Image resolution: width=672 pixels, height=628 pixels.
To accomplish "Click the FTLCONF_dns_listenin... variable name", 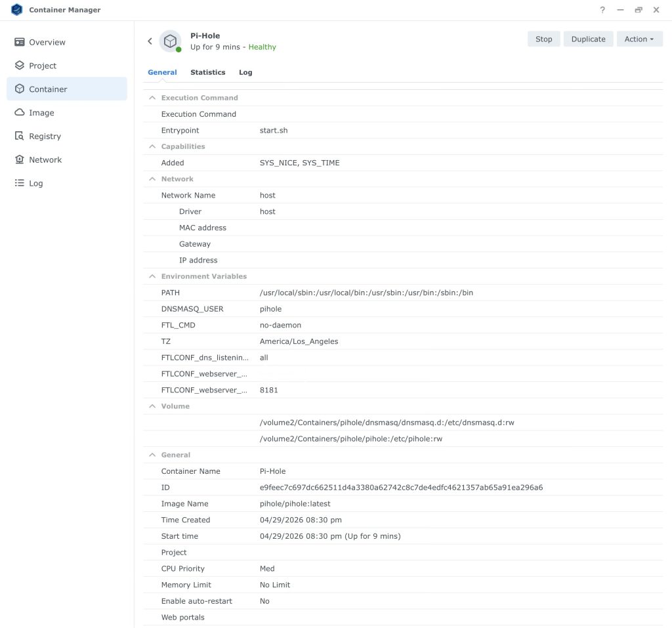I will tap(205, 358).
